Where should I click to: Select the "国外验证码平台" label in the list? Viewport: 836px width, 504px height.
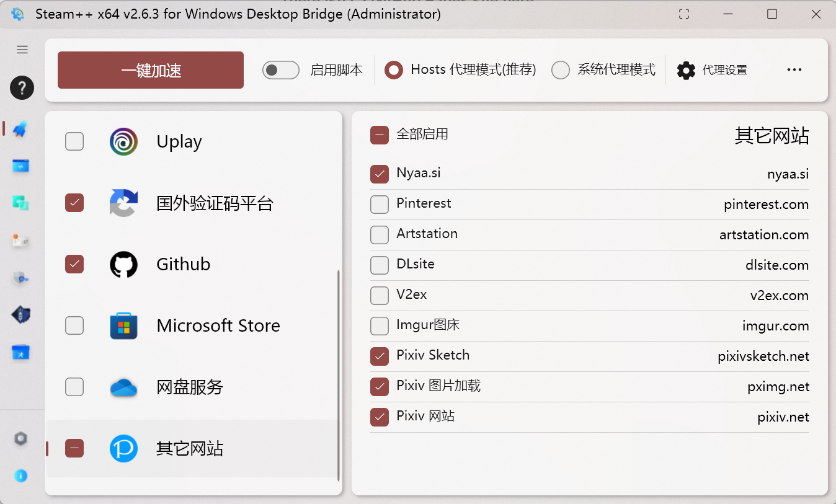coord(215,203)
